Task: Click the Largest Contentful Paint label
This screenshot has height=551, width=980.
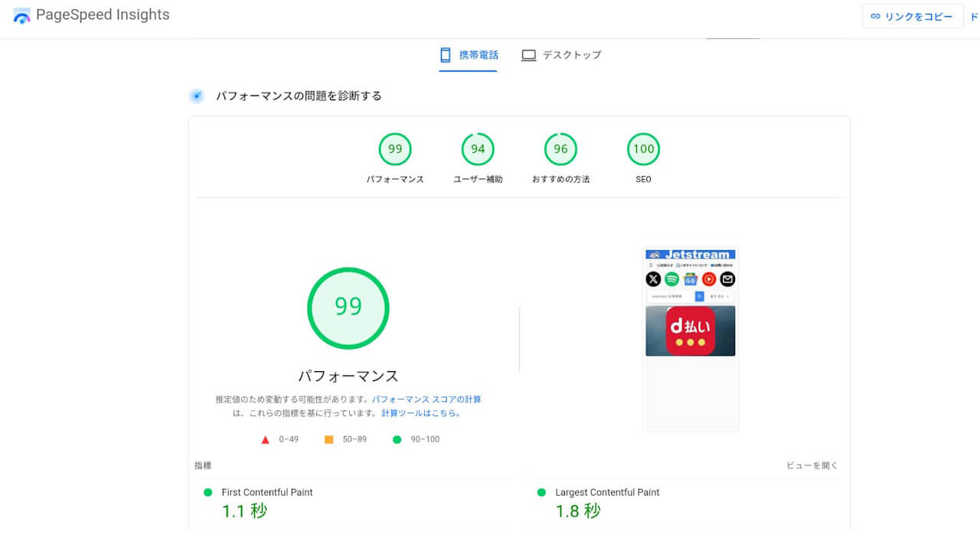Action: (607, 492)
